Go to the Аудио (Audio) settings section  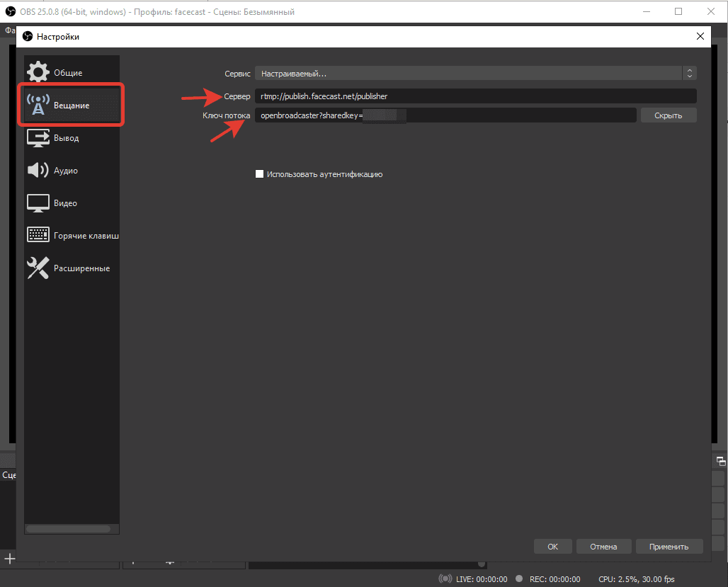72,171
